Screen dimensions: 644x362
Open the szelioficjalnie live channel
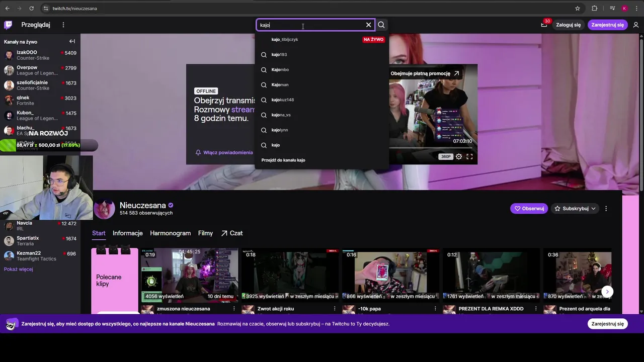40,85
